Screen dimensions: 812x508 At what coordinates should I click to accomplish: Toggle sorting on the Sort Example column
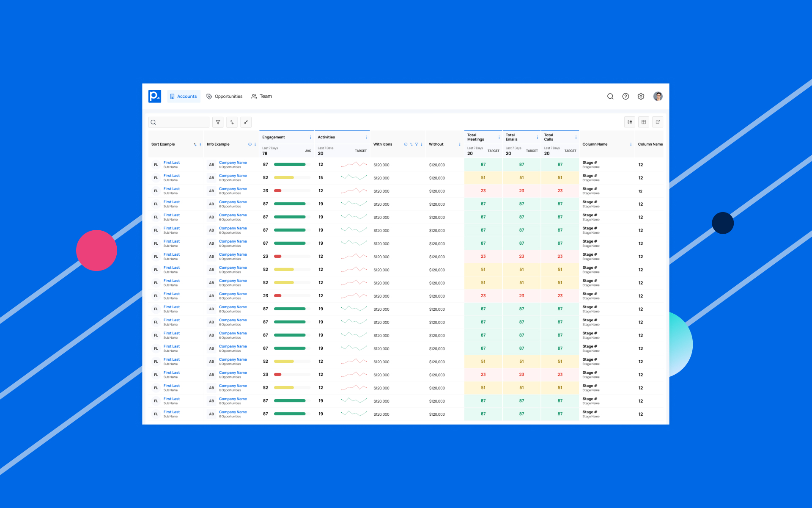196,144
